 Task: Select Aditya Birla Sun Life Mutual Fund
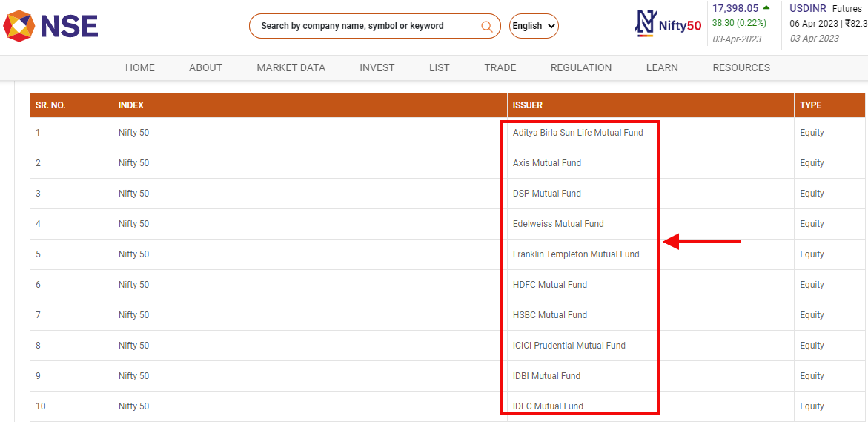coord(578,133)
